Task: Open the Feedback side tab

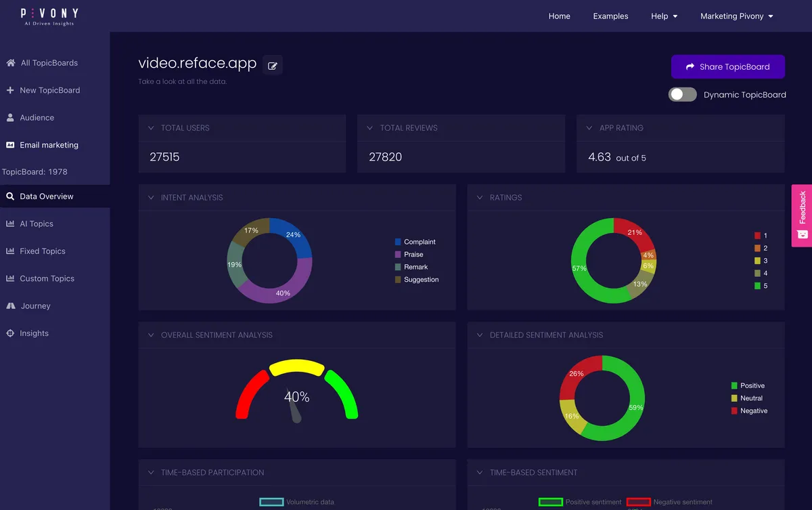Action: [802, 215]
